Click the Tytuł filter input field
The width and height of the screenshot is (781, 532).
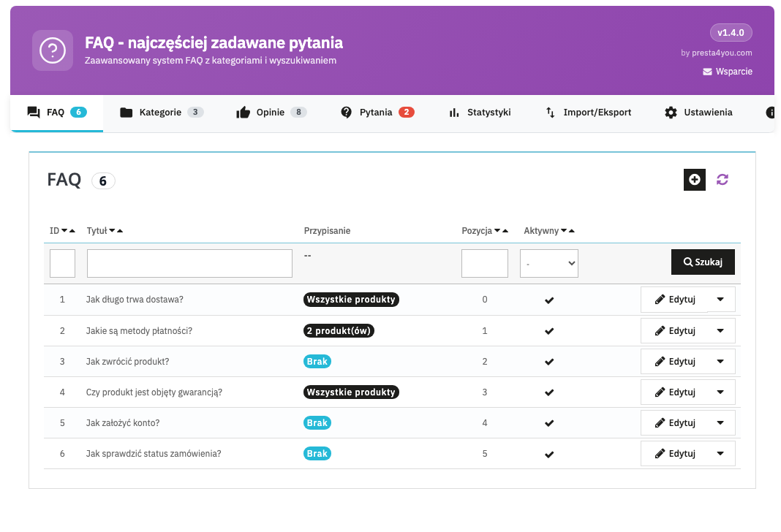tap(189, 263)
